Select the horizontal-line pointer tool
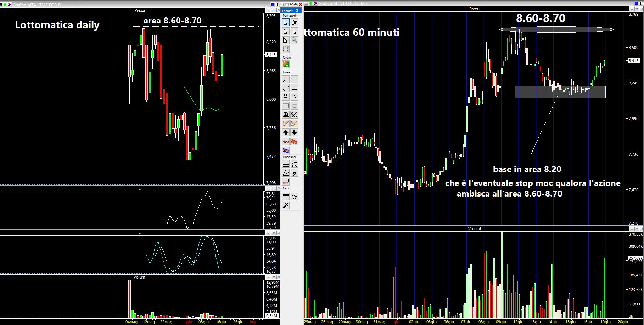This screenshot has height=325, width=644. pyautogui.click(x=286, y=32)
